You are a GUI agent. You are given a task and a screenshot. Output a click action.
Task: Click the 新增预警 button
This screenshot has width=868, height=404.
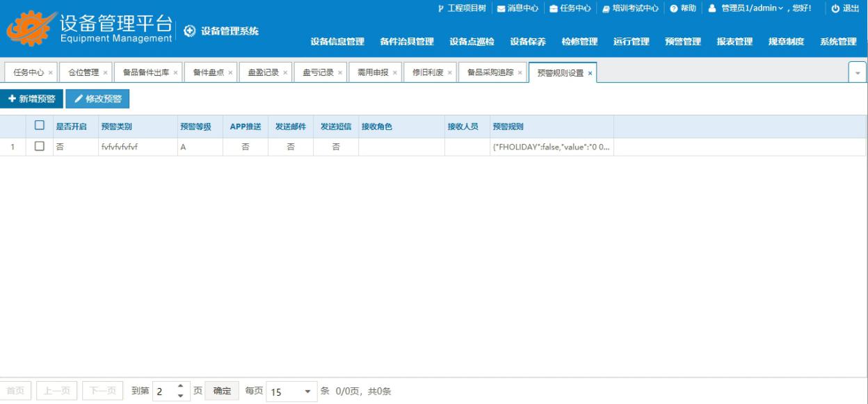pos(31,99)
